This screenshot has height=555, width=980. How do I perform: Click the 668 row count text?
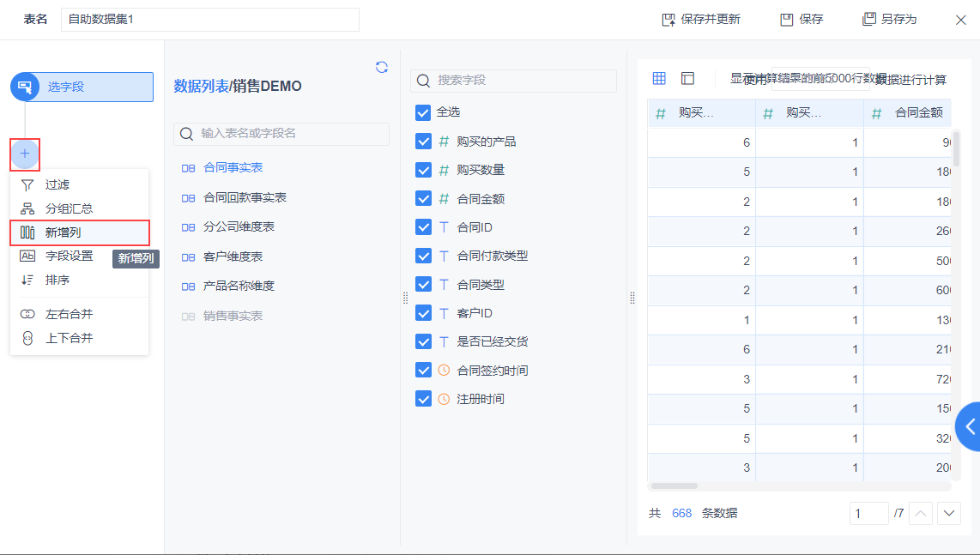[682, 513]
